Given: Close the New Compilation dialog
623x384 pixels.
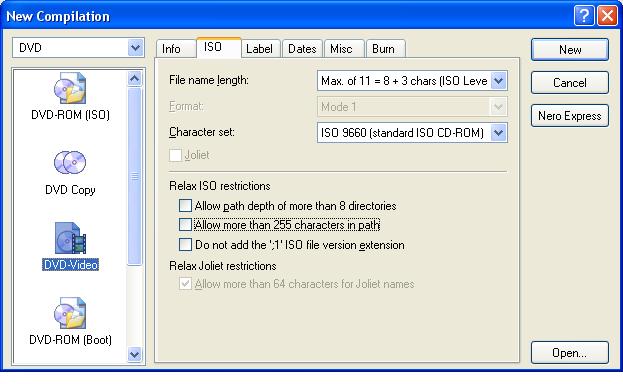Looking at the screenshot, I should [x=608, y=16].
